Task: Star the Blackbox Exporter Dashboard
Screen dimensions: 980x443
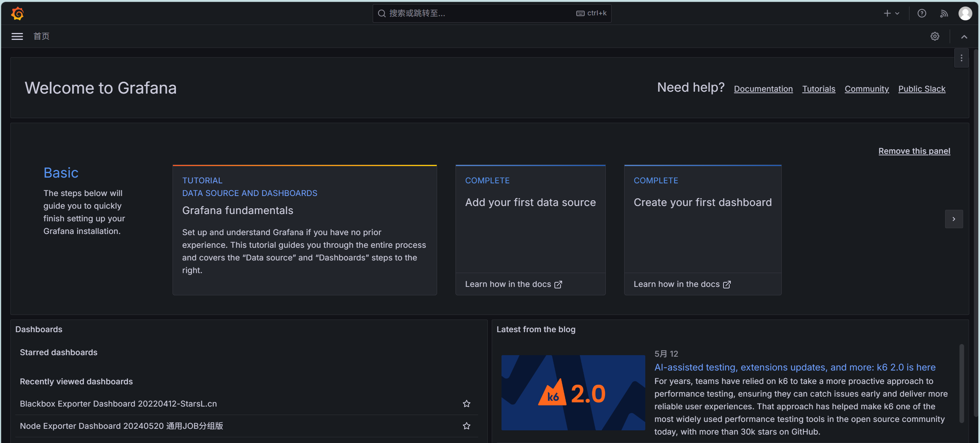Action: tap(466, 403)
